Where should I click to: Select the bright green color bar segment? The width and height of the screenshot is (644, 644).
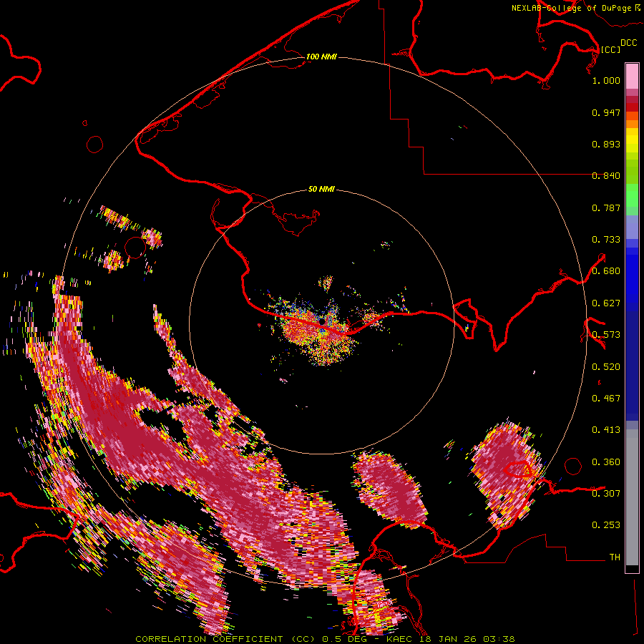coord(632,195)
